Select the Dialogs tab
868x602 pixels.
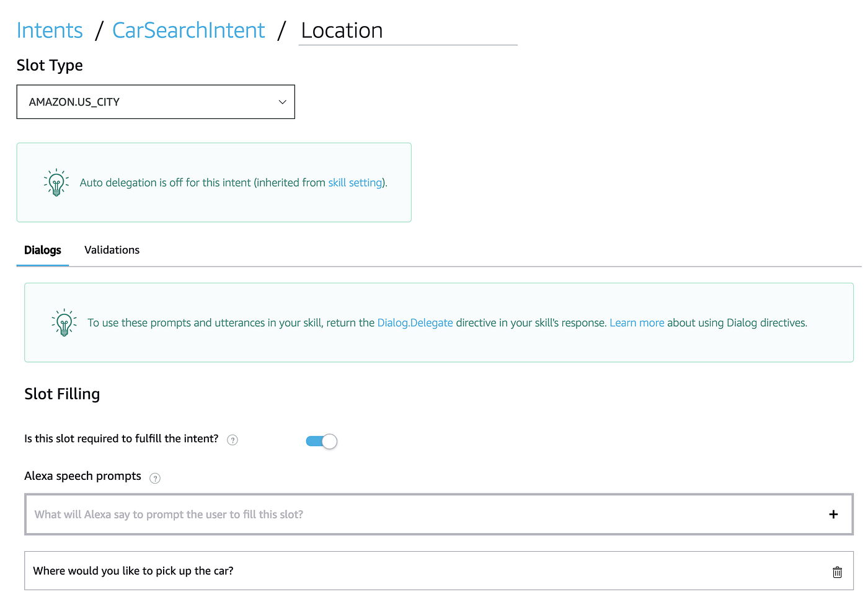pyautogui.click(x=42, y=250)
